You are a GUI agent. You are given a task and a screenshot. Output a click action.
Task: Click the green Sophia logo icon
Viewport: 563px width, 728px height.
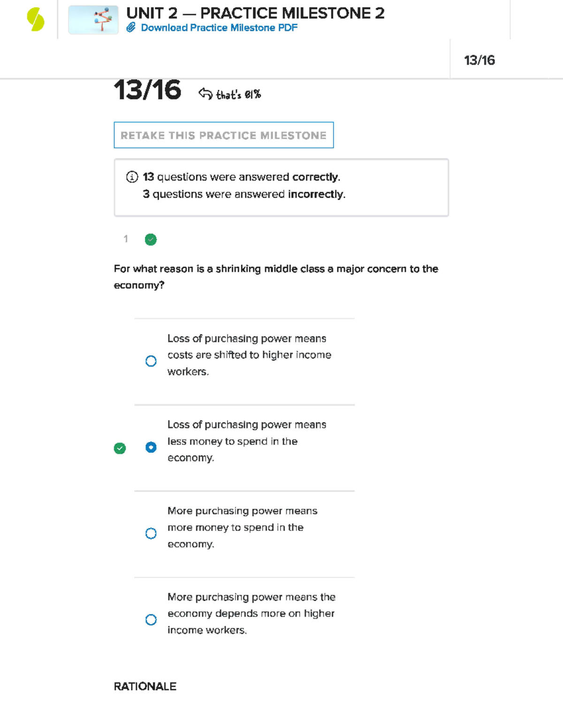[x=36, y=20]
